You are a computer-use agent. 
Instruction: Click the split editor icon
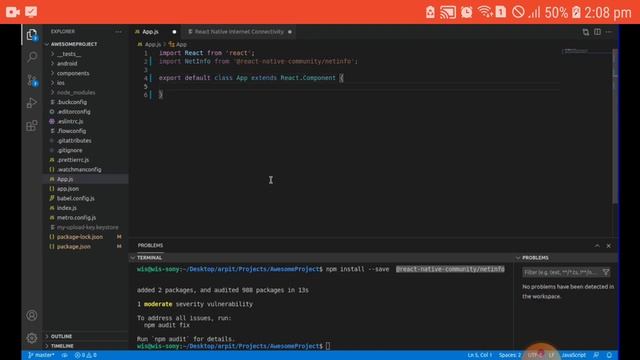coord(597,32)
